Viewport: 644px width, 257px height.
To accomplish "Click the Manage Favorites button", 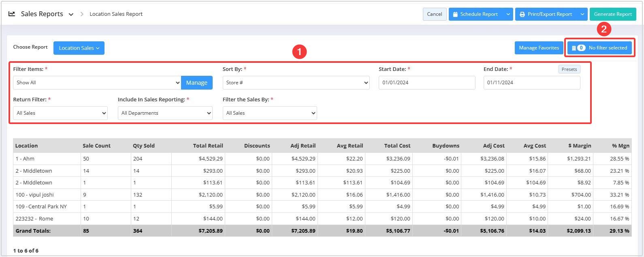I will [539, 48].
